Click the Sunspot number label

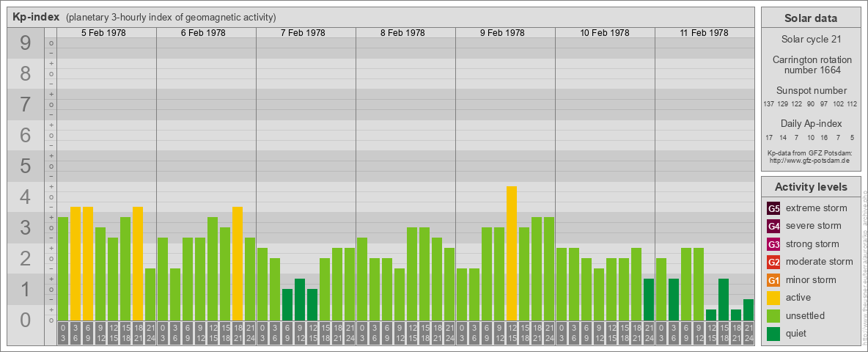click(x=811, y=91)
